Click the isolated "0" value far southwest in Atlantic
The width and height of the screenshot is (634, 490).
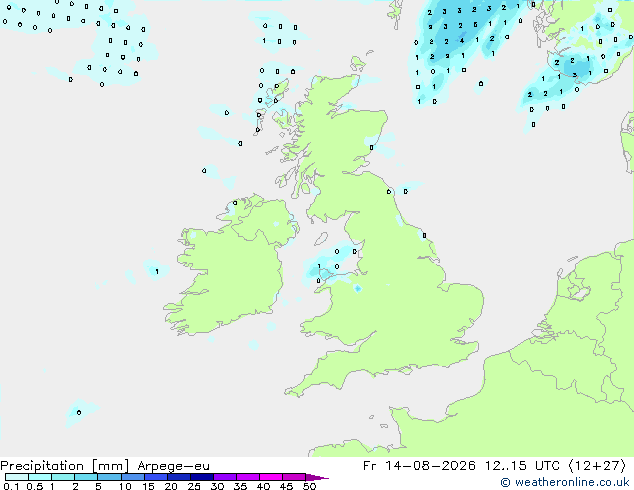pos(79,412)
